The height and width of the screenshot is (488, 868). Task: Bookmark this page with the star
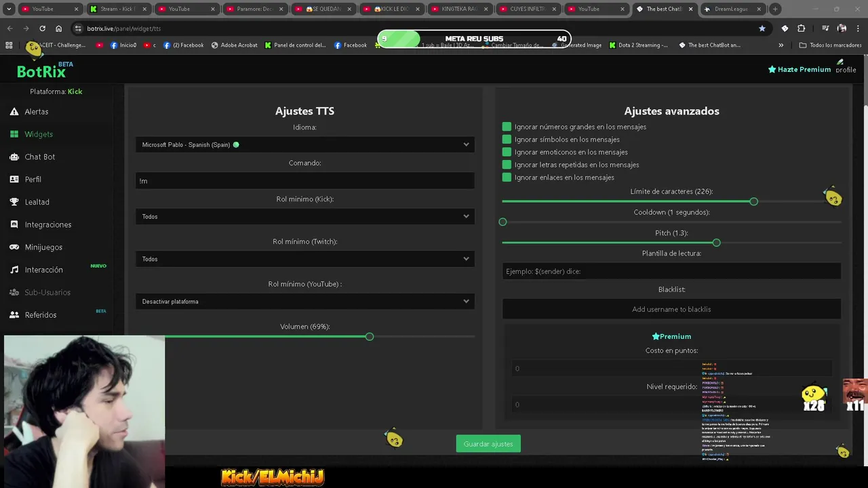point(762,28)
